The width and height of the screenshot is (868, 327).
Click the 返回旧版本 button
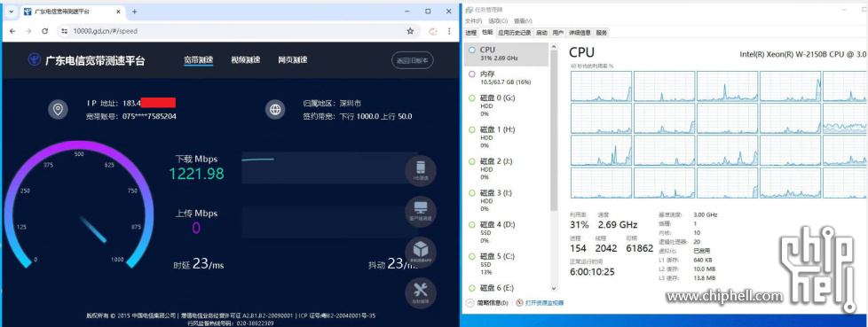[x=413, y=60]
